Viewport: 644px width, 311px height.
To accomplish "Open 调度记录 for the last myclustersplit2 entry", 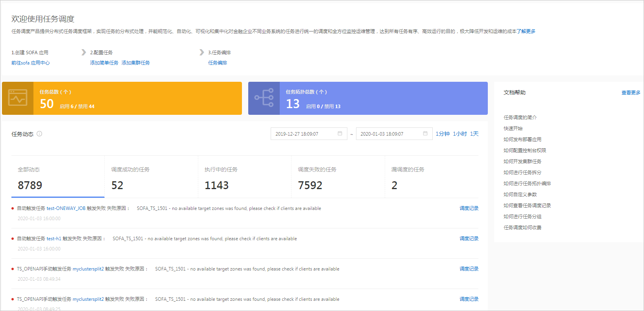I will coord(469,299).
